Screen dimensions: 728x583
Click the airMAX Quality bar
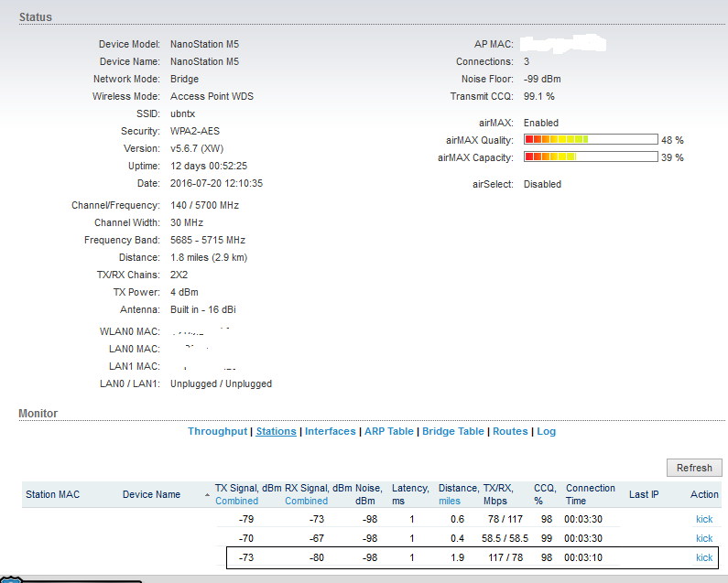[x=591, y=140]
